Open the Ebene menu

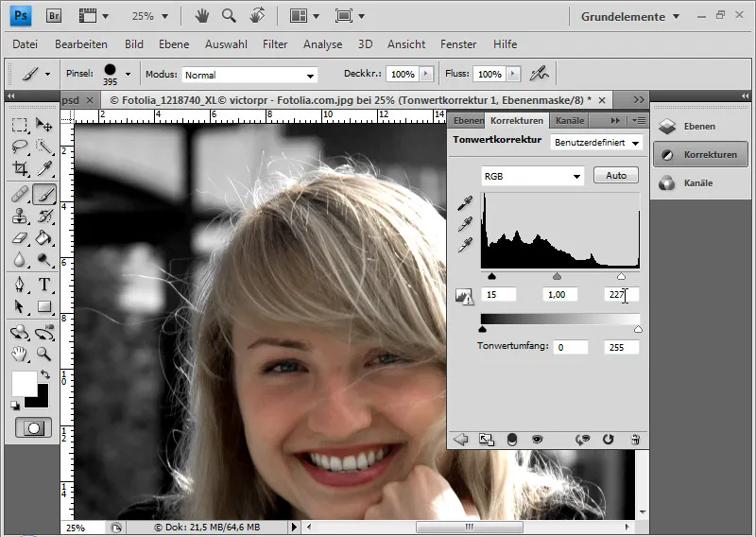tap(174, 43)
